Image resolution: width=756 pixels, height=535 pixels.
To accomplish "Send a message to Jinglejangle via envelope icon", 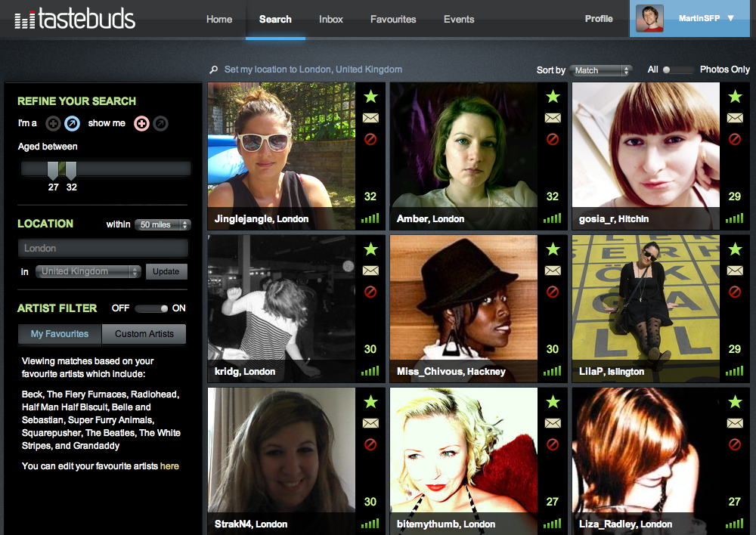I will coord(370,118).
